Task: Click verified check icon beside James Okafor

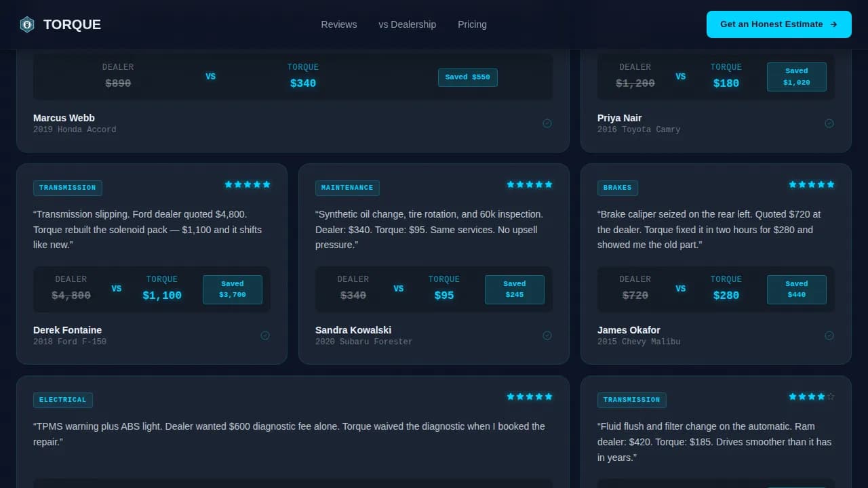Action: (829, 335)
